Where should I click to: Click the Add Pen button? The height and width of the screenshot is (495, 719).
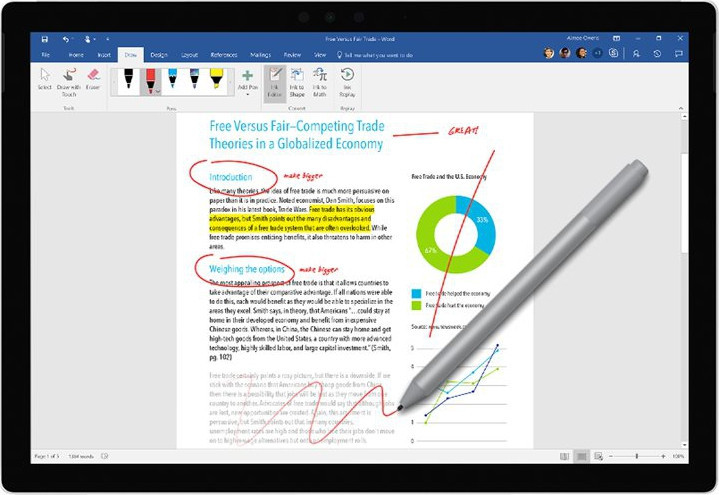click(246, 80)
